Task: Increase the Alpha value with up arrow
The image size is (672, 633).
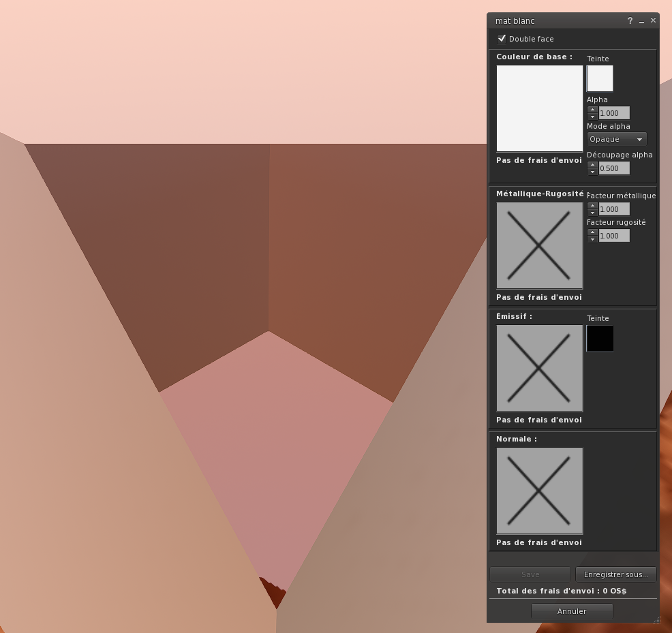Action: click(592, 109)
